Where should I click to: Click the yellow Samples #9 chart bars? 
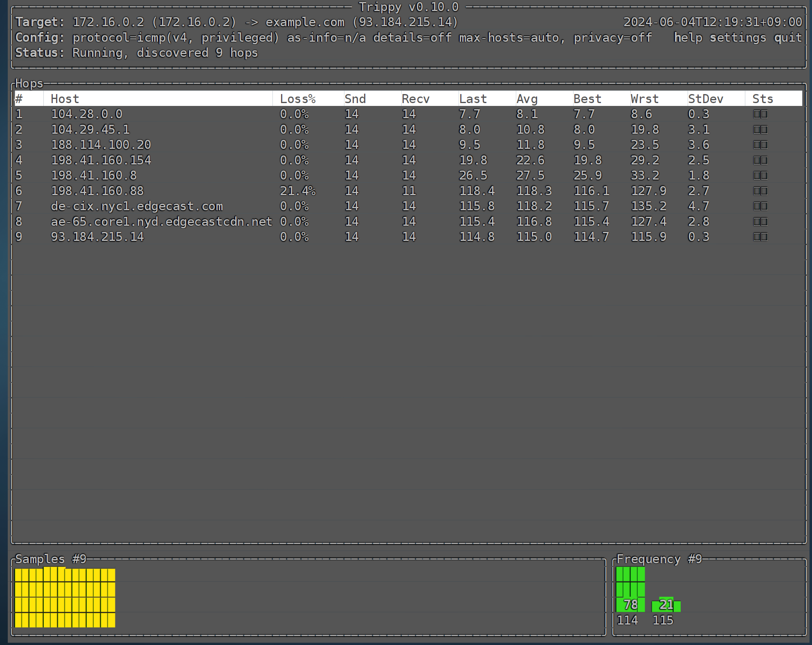pos(65,597)
